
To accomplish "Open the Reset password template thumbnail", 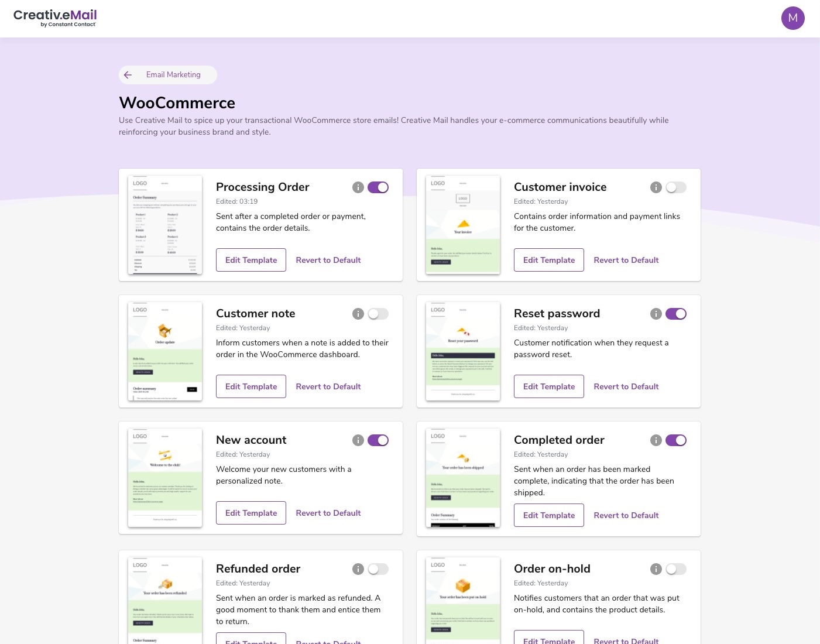I will 463,351.
